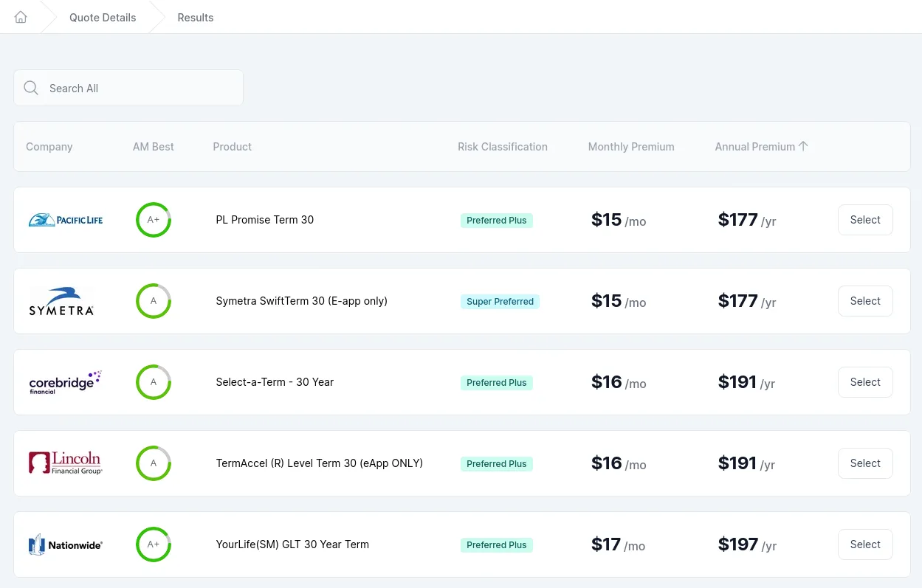Click Nationwide's $17 /mo premium
The image size is (922, 588).
point(619,544)
